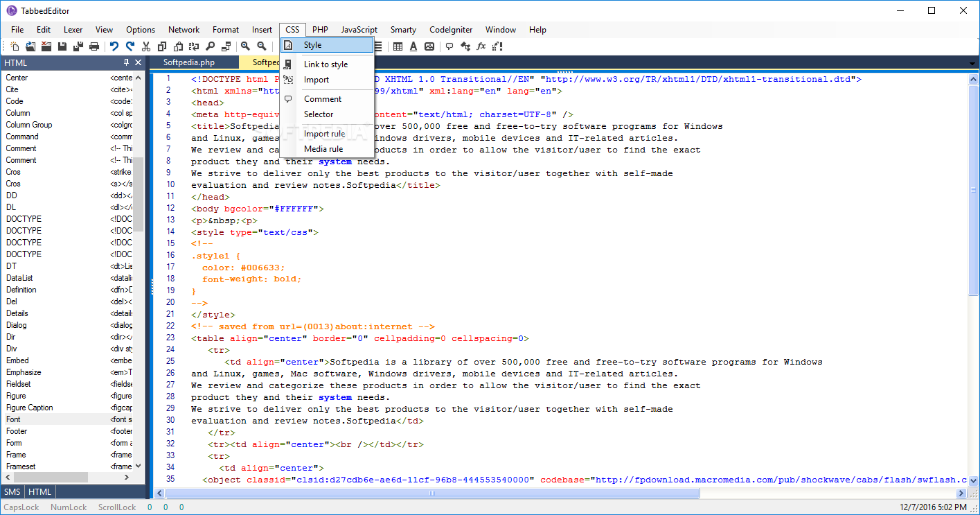Click the Print toolbar icon

point(94,46)
